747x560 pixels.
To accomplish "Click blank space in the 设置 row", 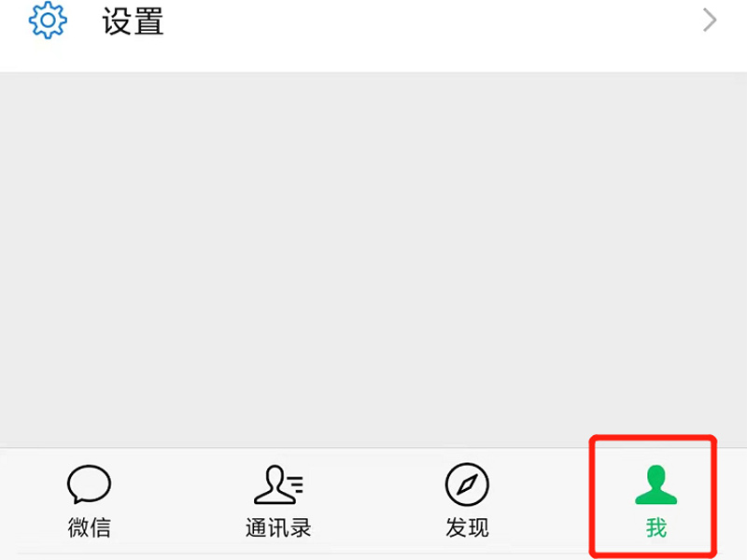I will click(x=429, y=21).
